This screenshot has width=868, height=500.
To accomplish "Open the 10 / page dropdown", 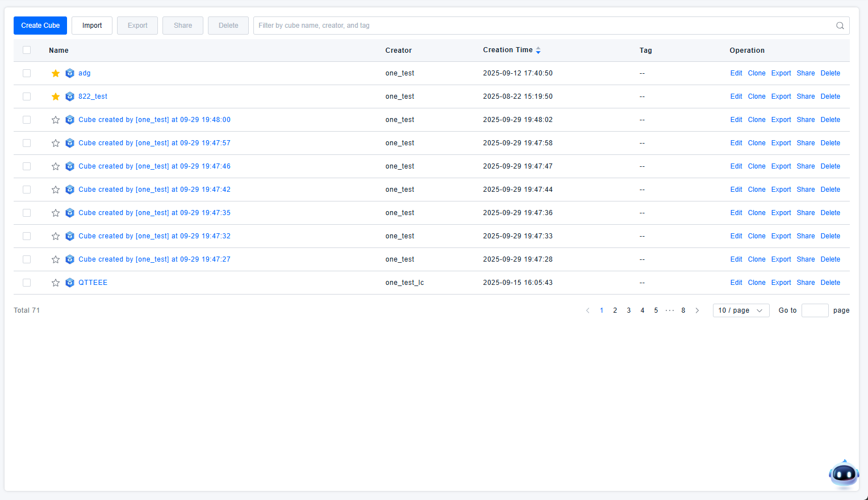I will point(741,310).
